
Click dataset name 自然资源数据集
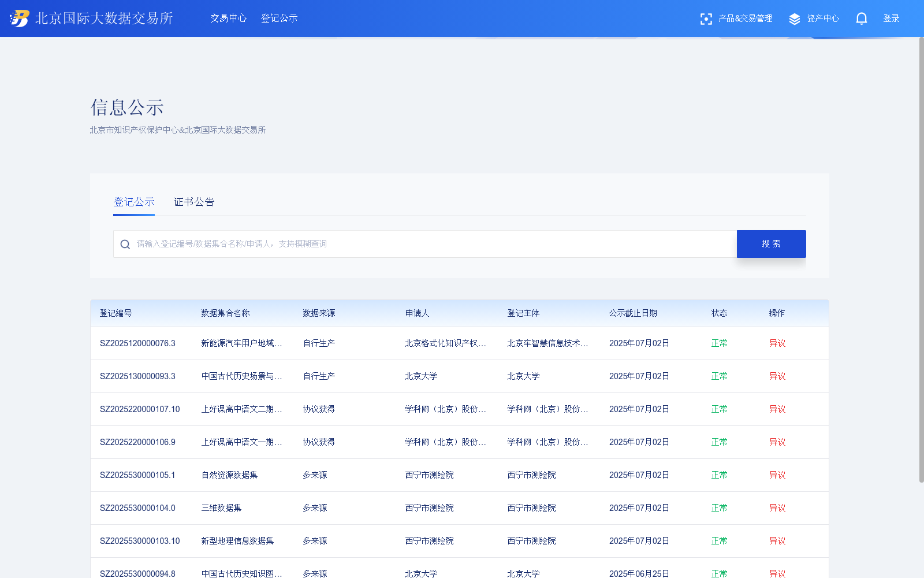(x=229, y=475)
